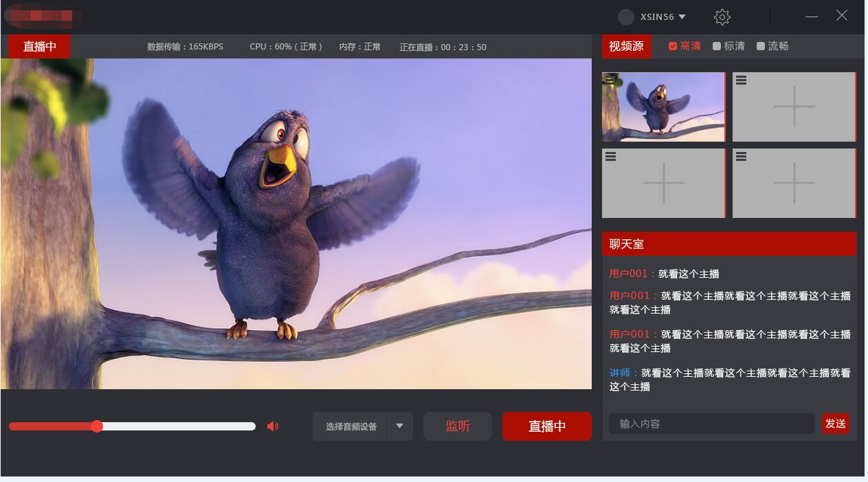Enable 高清 HD quality checkbox
The image size is (868, 482).
pyautogui.click(x=673, y=46)
